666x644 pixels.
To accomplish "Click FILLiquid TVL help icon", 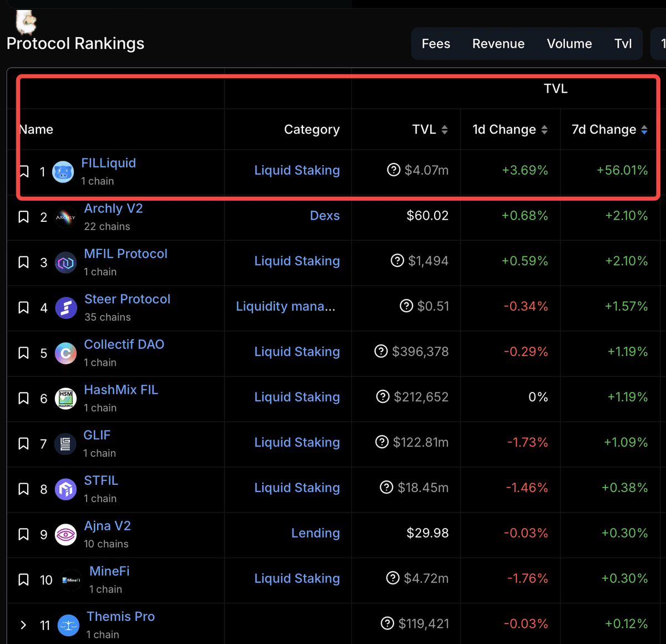I will (393, 170).
